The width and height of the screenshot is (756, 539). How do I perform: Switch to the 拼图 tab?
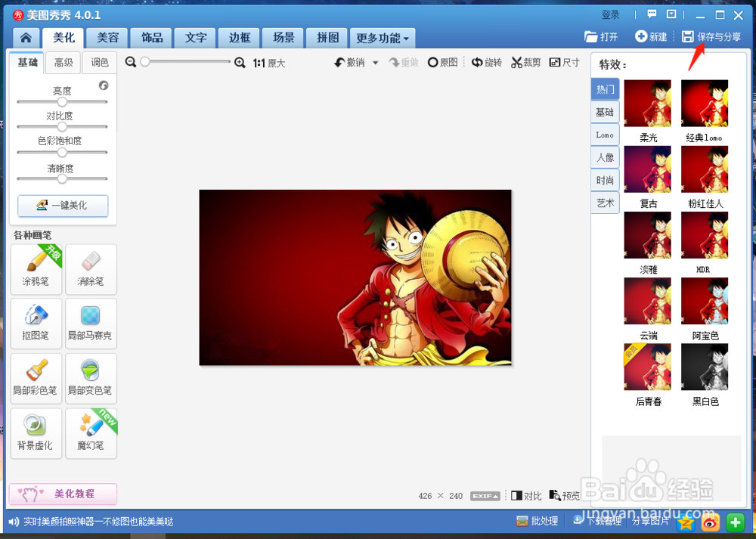tap(327, 38)
